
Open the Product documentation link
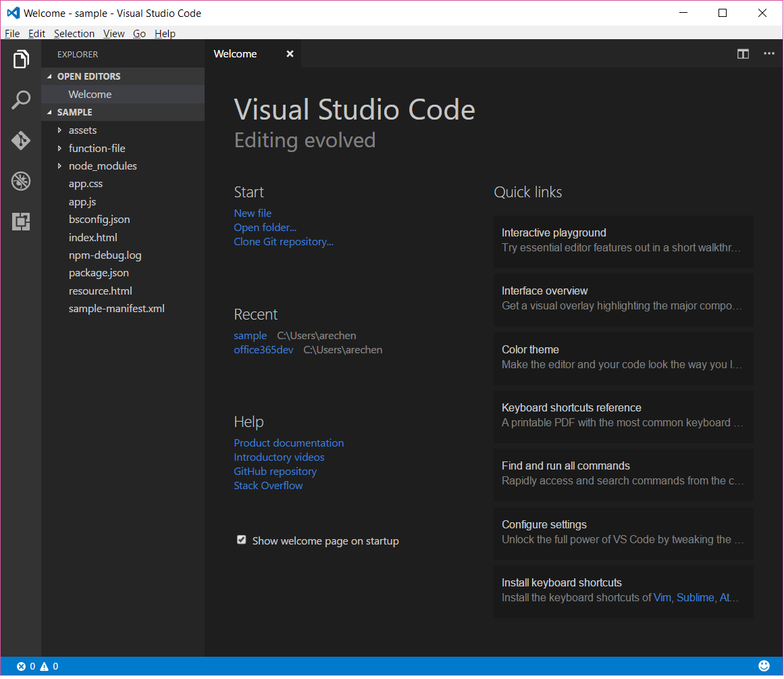tap(288, 443)
